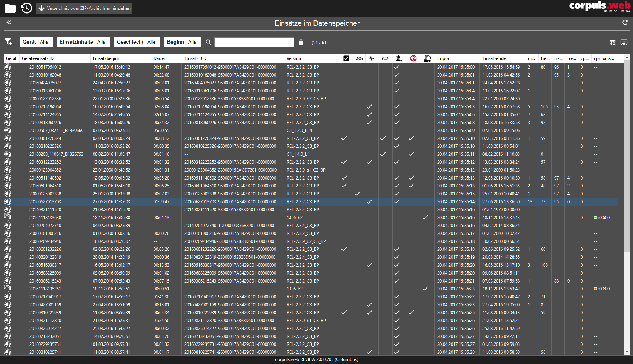Viewport: 633px width, 364px height.
Task: Select row 20160229235731
Action: click(x=311, y=344)
